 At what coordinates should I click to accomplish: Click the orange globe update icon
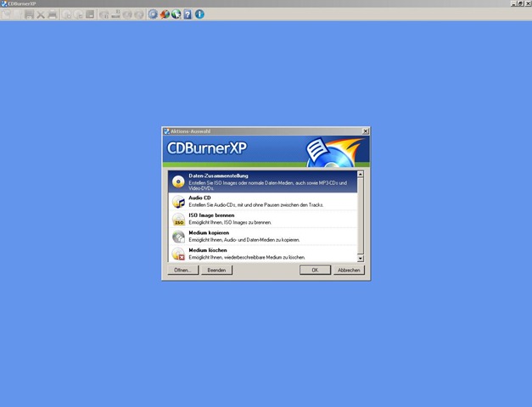coord(165,14)
